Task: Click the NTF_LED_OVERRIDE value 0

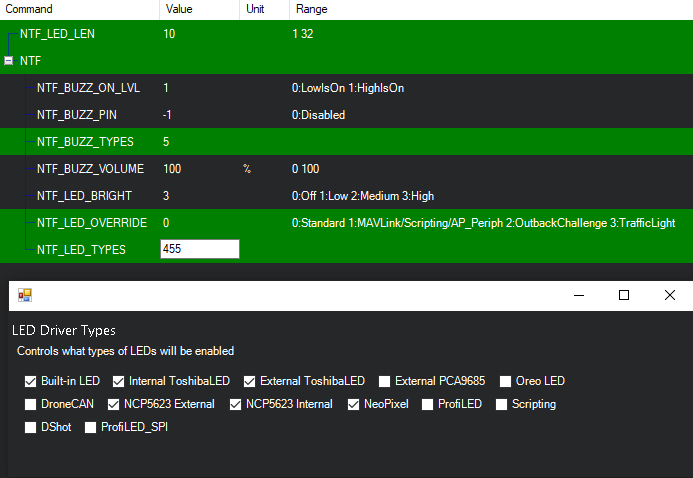Action: (x=166, y=223)
